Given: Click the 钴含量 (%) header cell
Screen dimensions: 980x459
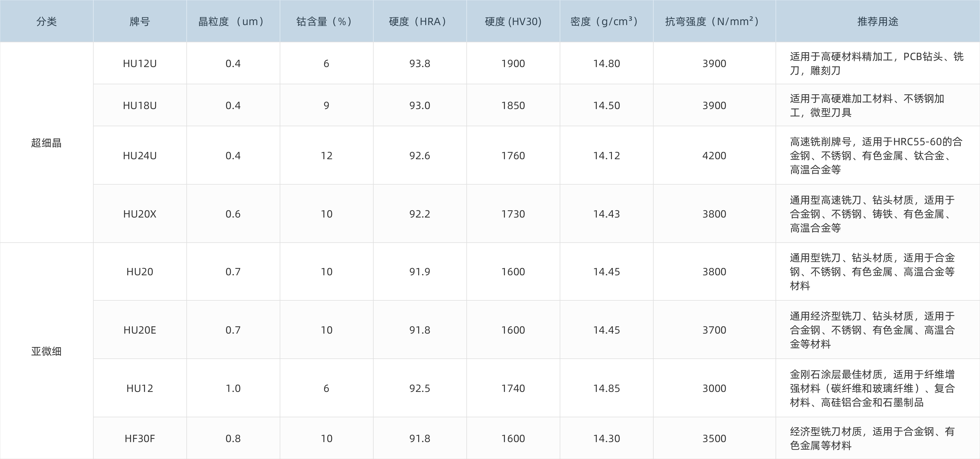Looking at the screenshot, I should [x=326, y=21].
